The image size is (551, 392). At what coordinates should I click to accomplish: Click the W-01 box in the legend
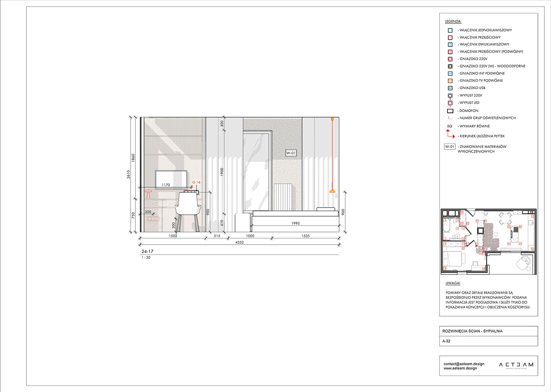coord(449,147)
